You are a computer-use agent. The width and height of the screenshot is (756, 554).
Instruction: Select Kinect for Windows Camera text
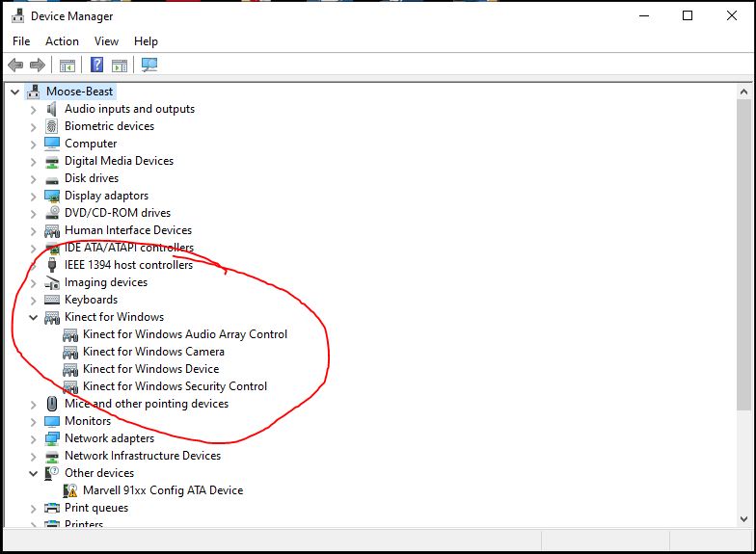coord(154,352)
